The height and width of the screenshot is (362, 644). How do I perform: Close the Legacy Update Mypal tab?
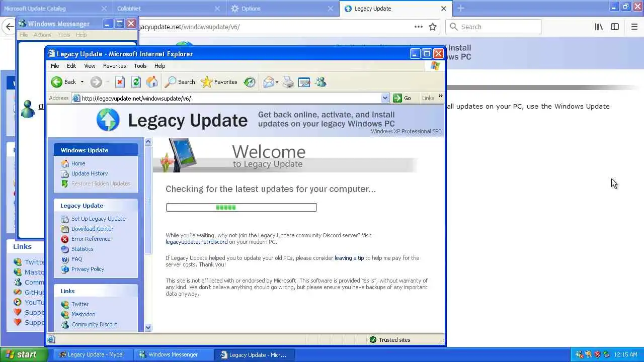(x=444, y=9)
